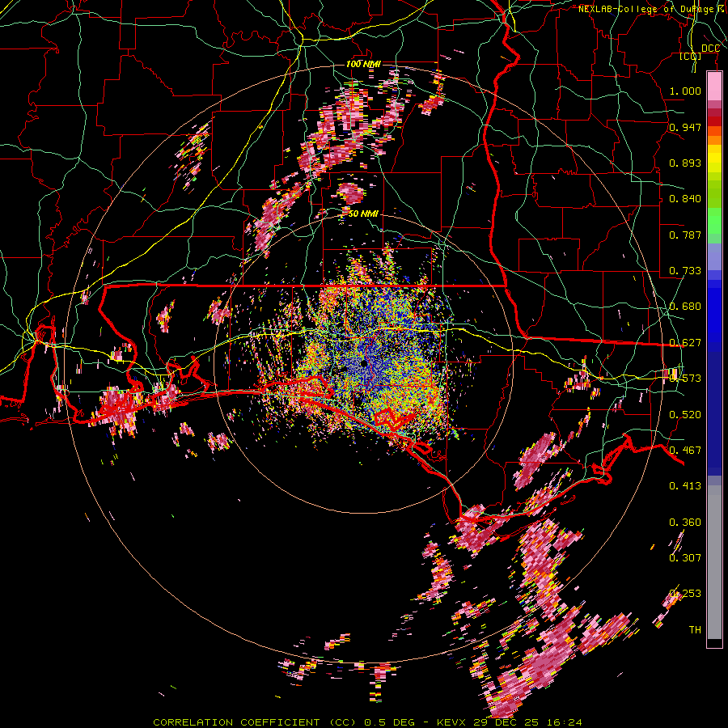
Task: Click the 0.413 legend value
Action: pyautogui.click(x=685, y=486)
